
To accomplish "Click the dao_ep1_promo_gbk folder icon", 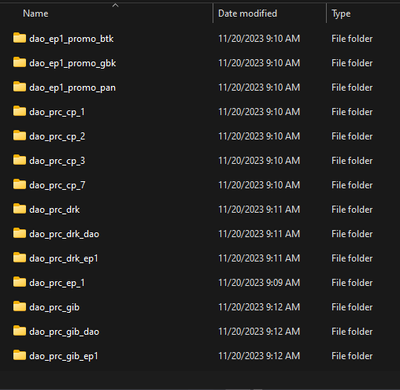I will (19, 62).
